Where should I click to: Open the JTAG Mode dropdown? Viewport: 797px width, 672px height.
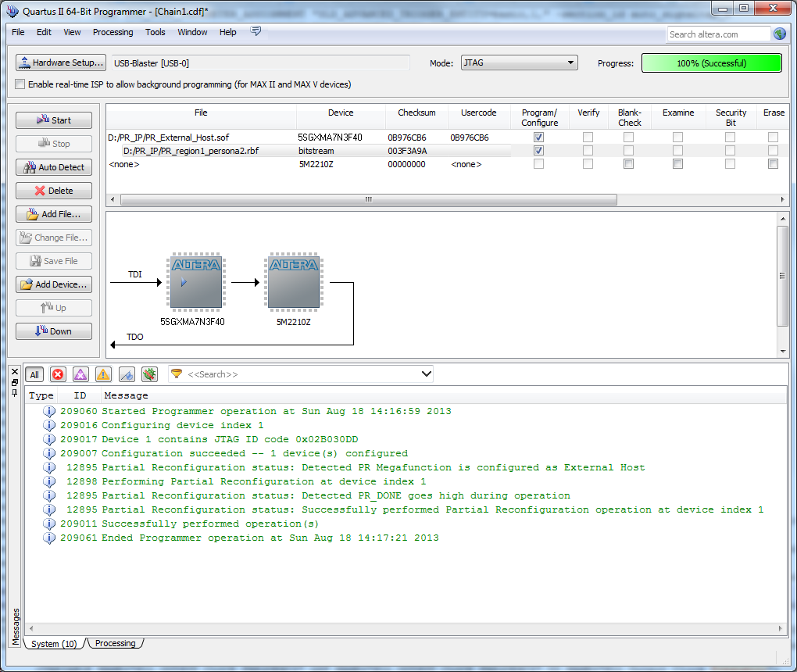[518, 63]
